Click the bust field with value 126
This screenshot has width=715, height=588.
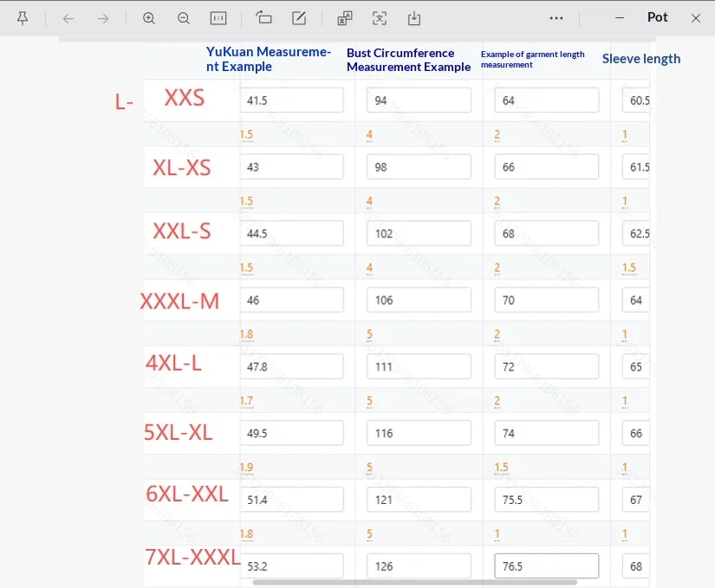(419, 565)
